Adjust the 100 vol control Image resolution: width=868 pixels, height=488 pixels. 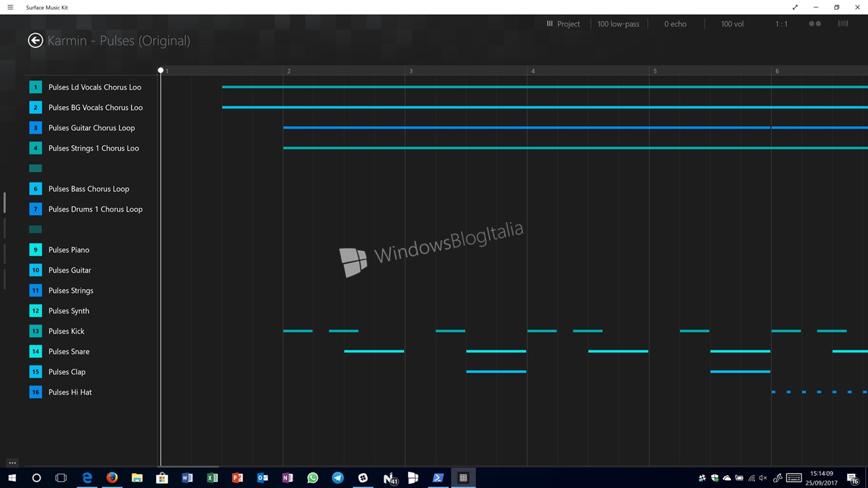[x=732, y=24]
